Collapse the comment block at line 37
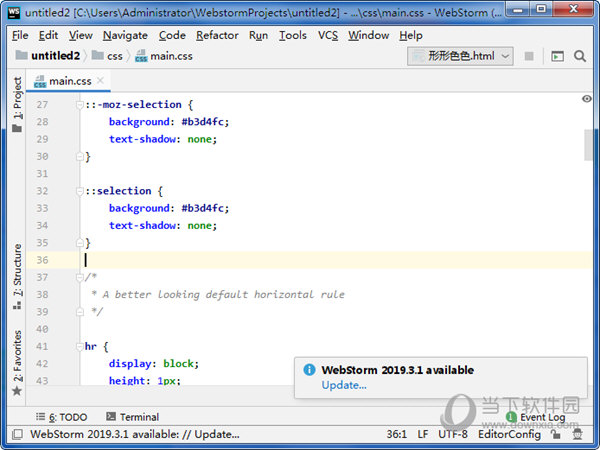This screenshot has width=600, height=450. [80, 277]
